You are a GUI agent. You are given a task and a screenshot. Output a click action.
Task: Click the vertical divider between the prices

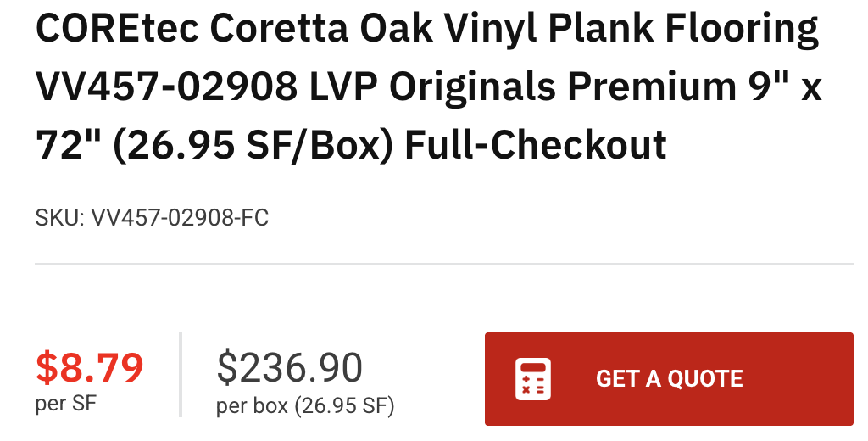(181, 375)
